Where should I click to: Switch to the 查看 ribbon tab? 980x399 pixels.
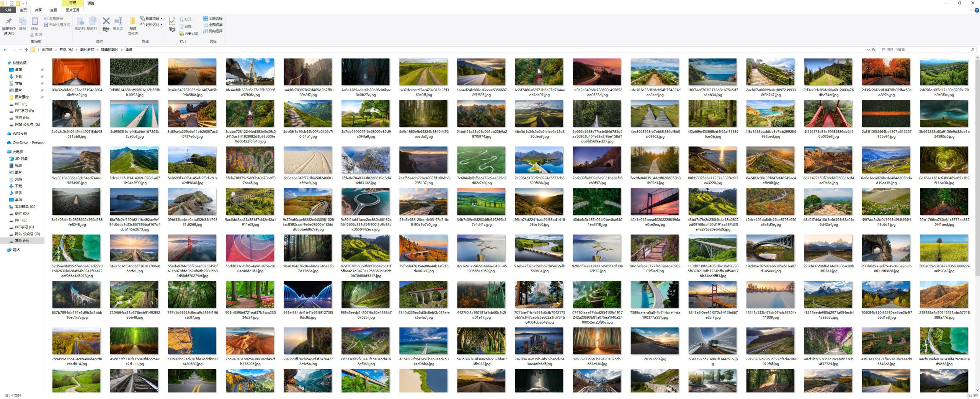coord(54,10)
